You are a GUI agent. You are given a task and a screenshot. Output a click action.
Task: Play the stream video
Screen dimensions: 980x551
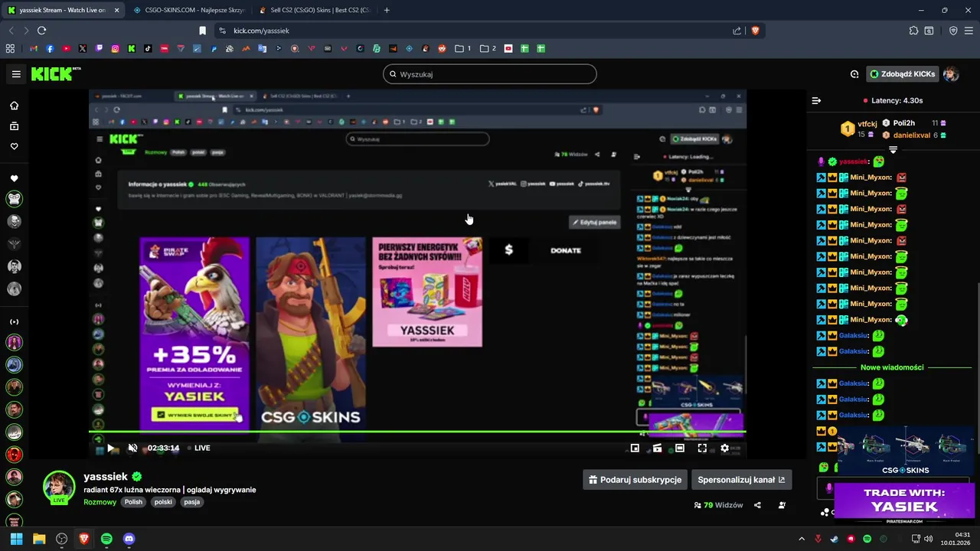[x=110, y=448]
